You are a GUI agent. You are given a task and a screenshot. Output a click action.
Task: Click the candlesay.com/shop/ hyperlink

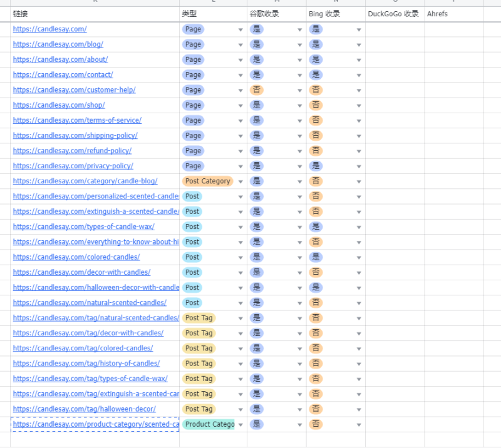[x=58, y=105]
